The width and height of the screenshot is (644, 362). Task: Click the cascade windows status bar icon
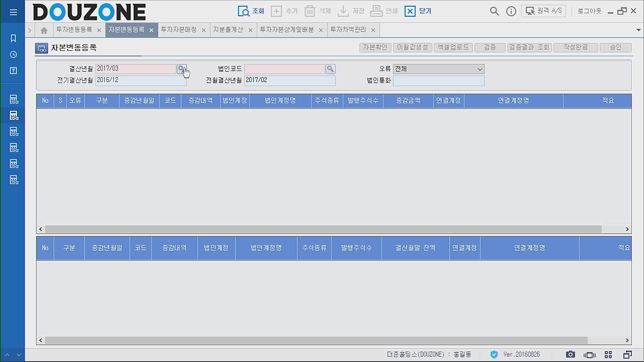(x=627, y=355)
